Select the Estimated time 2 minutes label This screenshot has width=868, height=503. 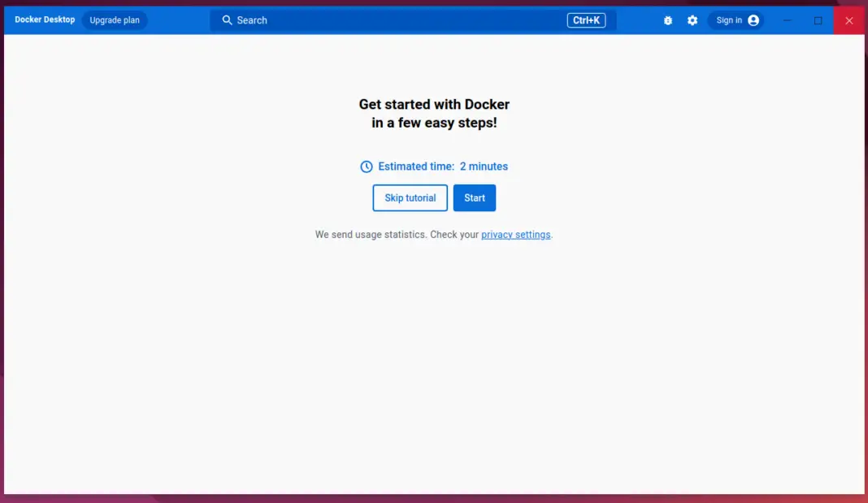tap(442, 166)
